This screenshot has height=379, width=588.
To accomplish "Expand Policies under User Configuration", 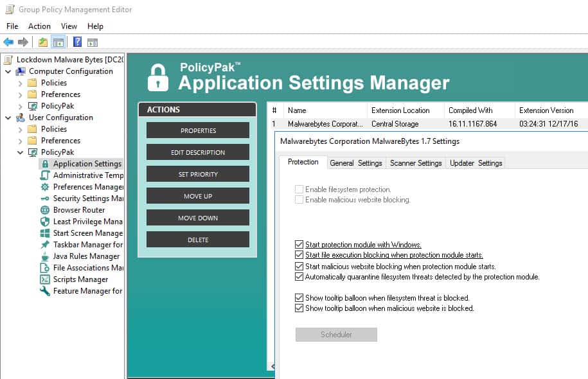I will point(21,130).
